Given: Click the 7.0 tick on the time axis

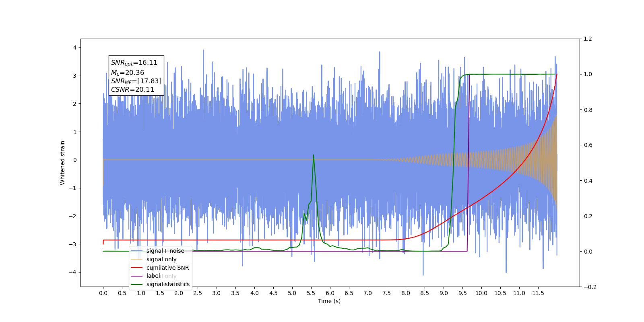Looking at the screenshot, I should (367, 293).
